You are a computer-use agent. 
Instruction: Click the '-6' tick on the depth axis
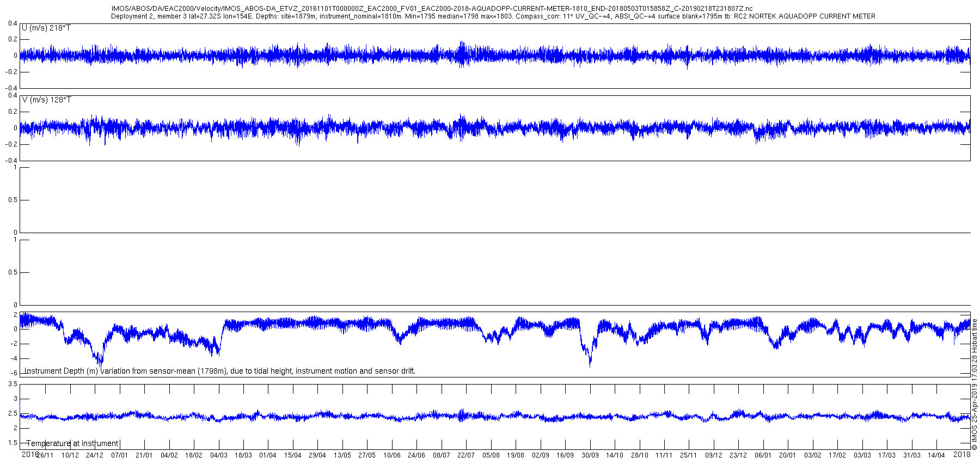[x=14, y=373]
